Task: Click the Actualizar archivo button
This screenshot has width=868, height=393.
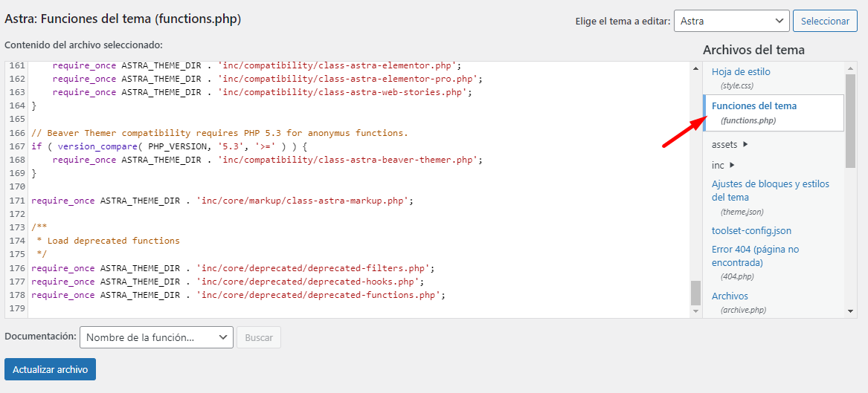Action: point(50,369)
